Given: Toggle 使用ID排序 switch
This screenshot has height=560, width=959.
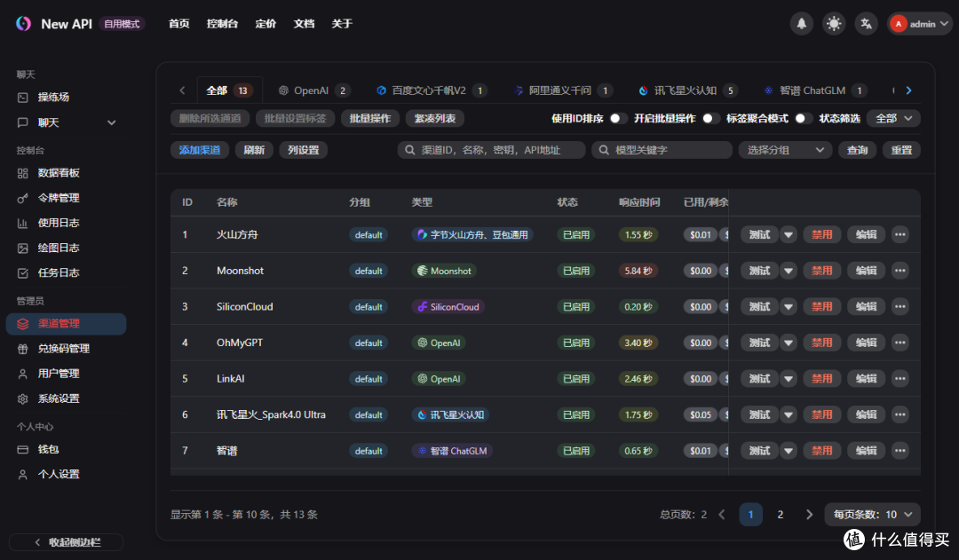Looking at the screenshot, I should (x=618, y=119).
